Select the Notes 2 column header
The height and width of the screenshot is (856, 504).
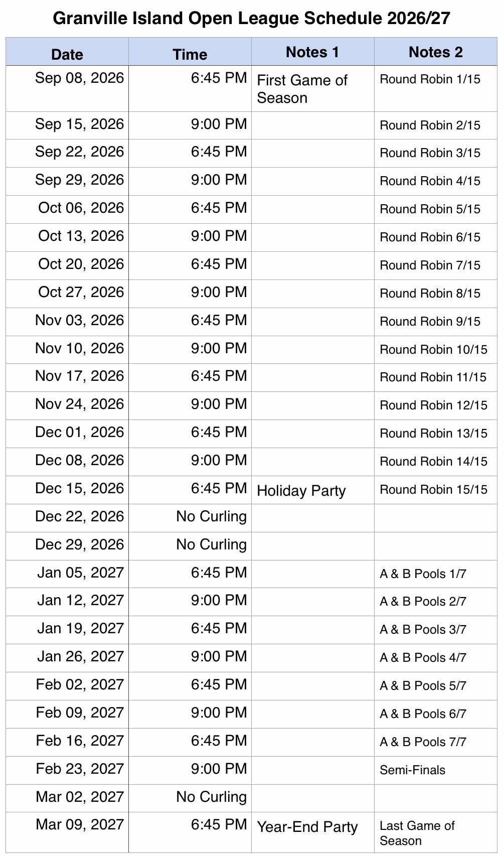tap(436, 52)
